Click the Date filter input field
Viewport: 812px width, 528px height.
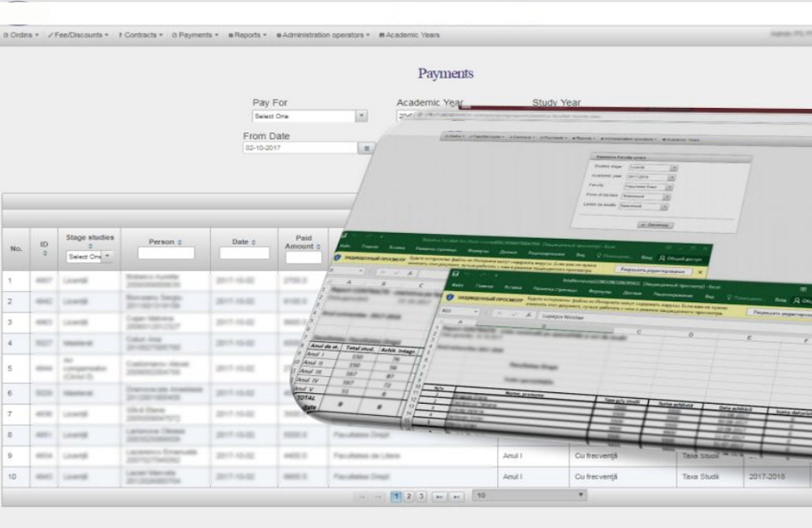pos(244,253)
